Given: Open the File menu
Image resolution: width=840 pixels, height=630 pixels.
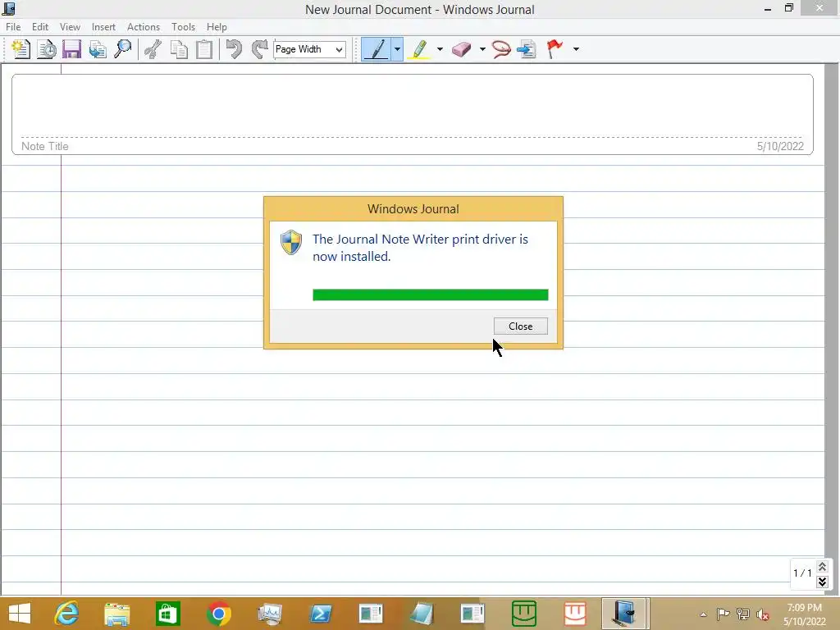Looking at the screenshot, I should [13, 27].
